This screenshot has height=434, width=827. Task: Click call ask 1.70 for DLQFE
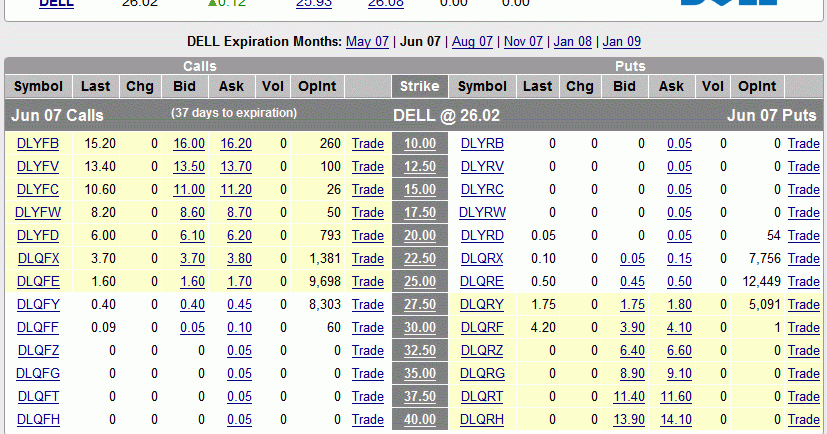[239, 282]
